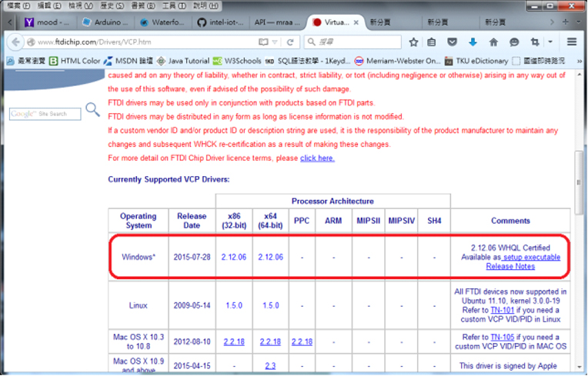Image resolution: width=588 pixels, height=376 pixels.
Task: Click the browser search box
Action: 352,42
